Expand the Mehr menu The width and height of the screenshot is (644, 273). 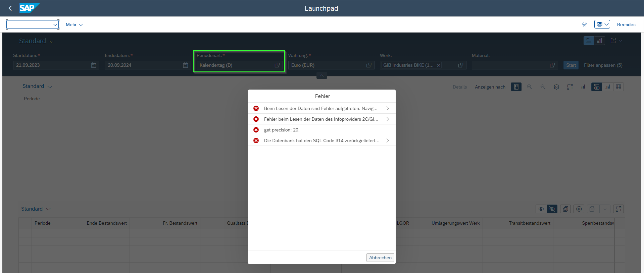[x=74, y=24]
